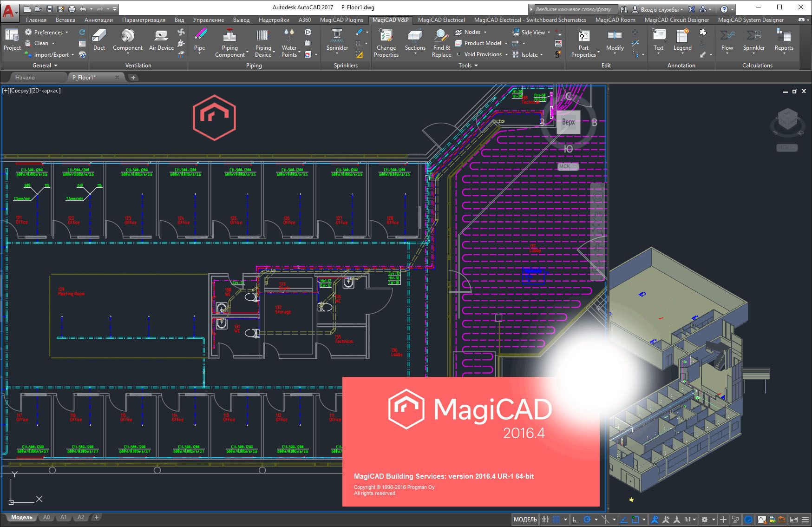812x527 pixels.
Task: Click the Save quick access icon
Action: coord(50,9)
